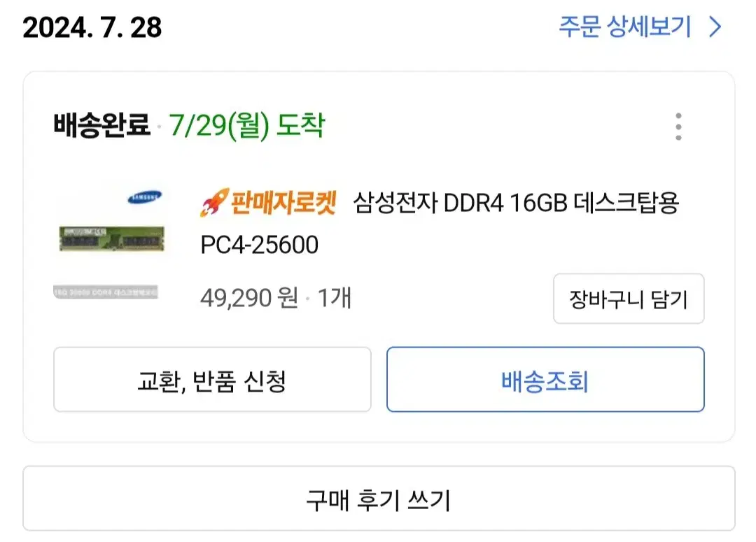756x542 pixels.
Task: Tap the green RAM module picture
Action: (111, 238)
